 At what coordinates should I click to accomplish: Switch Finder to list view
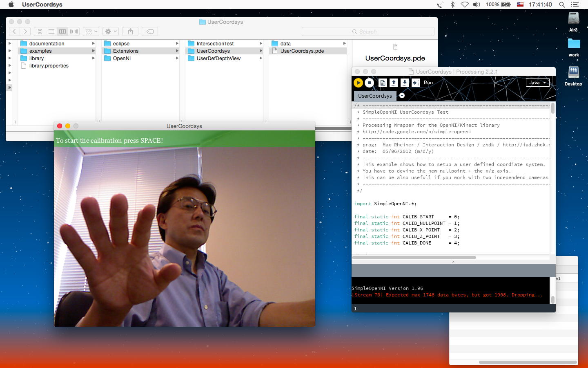pos(51,31)
